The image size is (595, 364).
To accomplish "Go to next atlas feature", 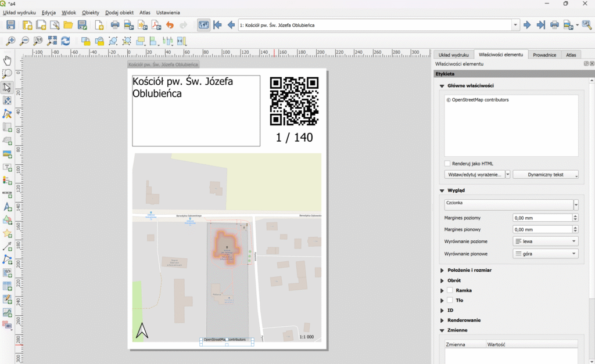I will click(x=527, y=25).
